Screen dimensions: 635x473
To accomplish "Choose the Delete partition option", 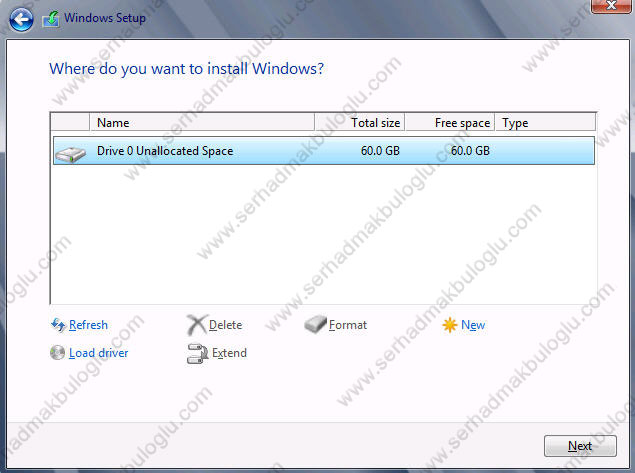I will (x=226, y=325).
